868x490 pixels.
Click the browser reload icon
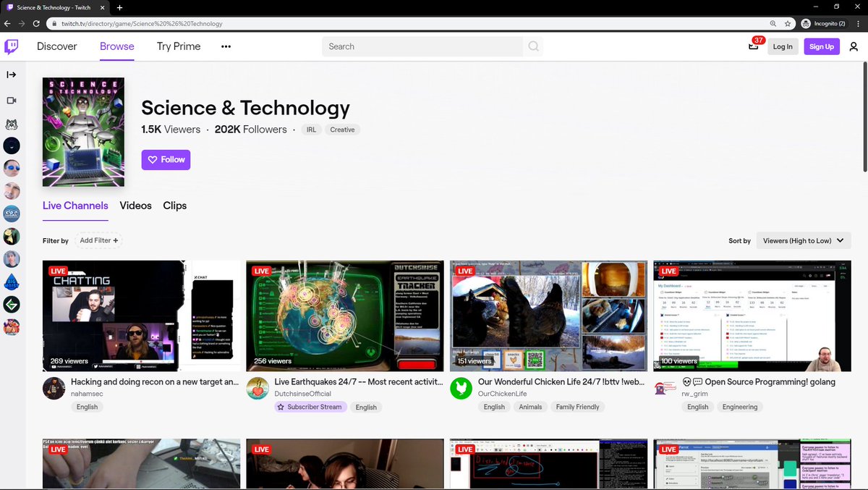36,23
